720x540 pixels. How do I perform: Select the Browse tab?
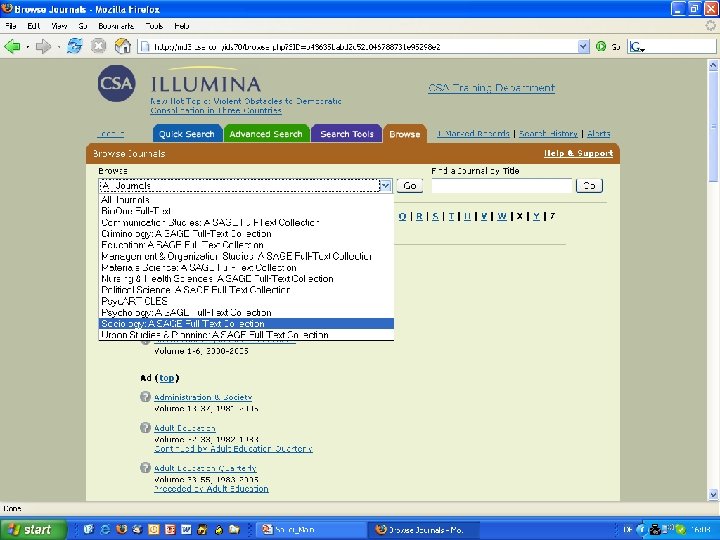(x=405, y=134)
